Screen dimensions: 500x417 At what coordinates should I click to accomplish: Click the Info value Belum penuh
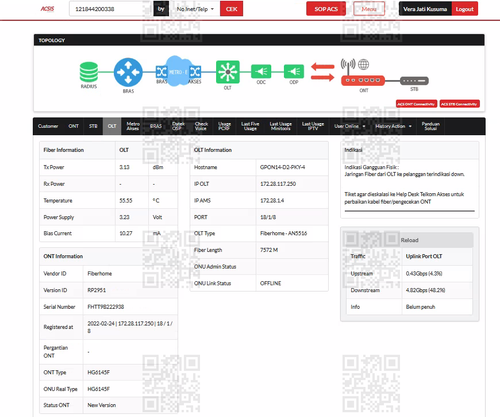tap(420, 307)
